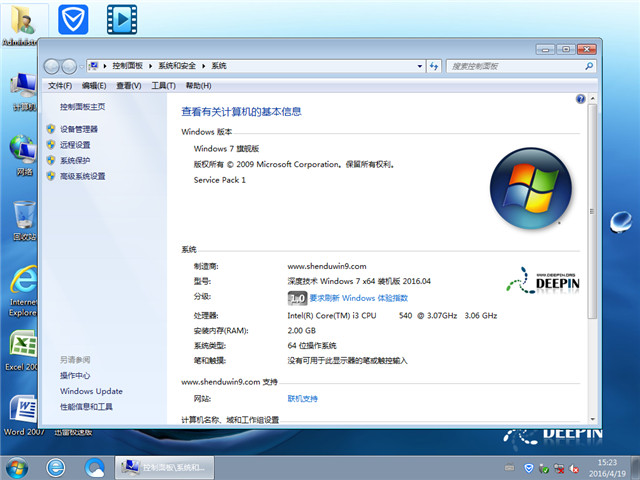The height and width of the screenshot is (480, 640).
Task: Open the video player desktop icon
Action: coord(122,20)
